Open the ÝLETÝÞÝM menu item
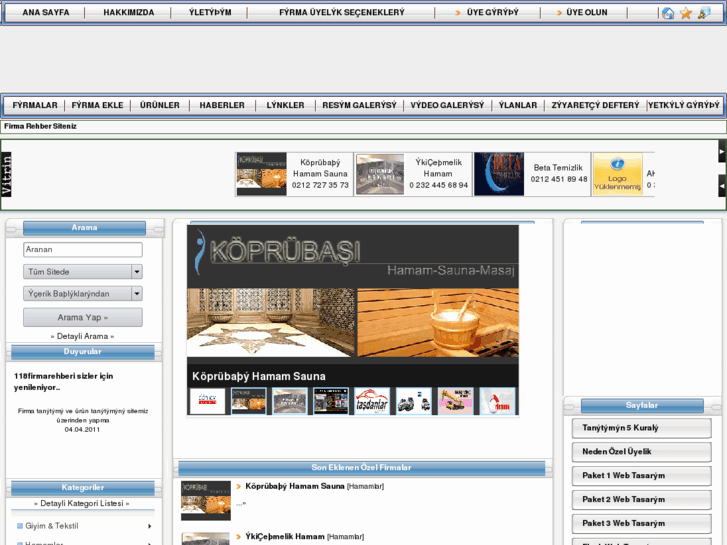 point(210,13)
